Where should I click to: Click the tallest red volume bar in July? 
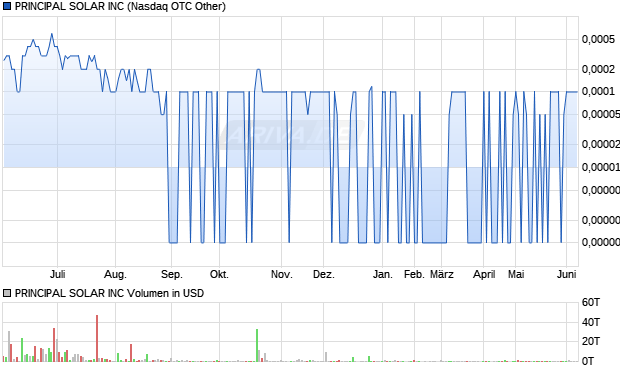[x=97, y=338]
